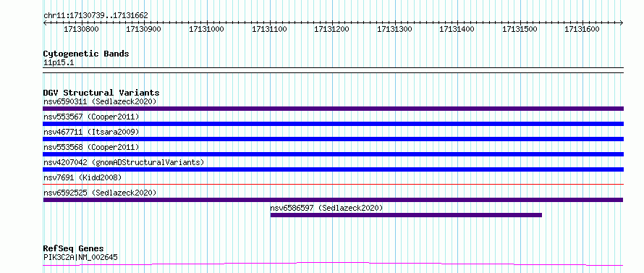Click ruler position 17131100
This screenshot has width=644, height=273.
click(x=269, y=30)
